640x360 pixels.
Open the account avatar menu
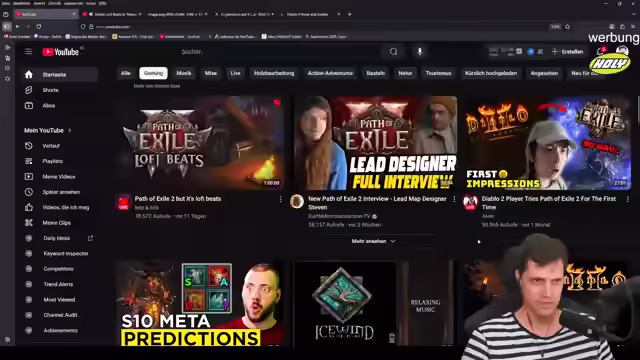click(x=622, y=51)
